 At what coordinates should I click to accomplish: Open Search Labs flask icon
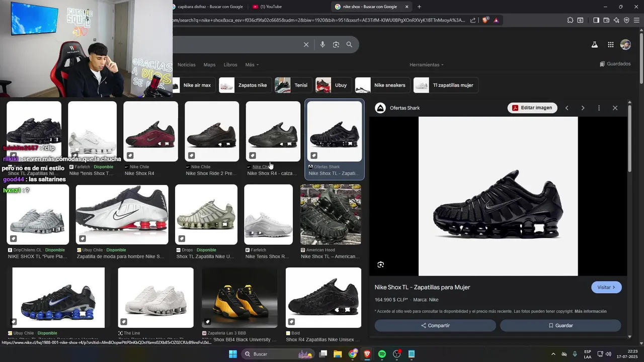click(x=594, y=45)
